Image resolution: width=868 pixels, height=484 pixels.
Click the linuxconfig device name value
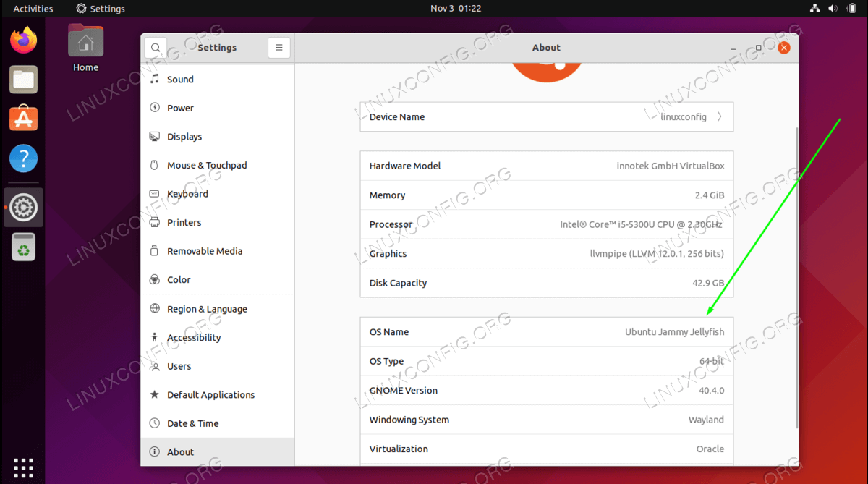point(684,116)
